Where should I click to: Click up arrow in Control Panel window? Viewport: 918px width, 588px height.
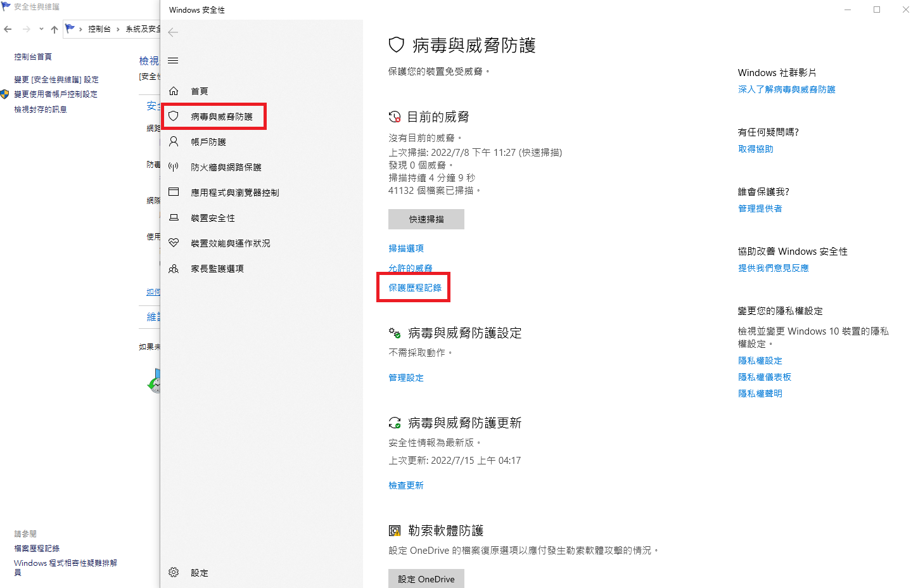click(x=54, y=29)
